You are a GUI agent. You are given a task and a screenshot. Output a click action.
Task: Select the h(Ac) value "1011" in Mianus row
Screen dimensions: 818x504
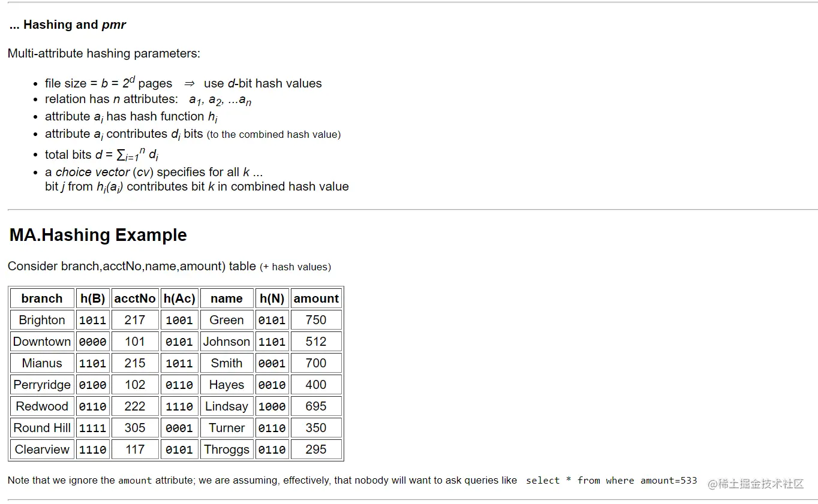[179, 363]
